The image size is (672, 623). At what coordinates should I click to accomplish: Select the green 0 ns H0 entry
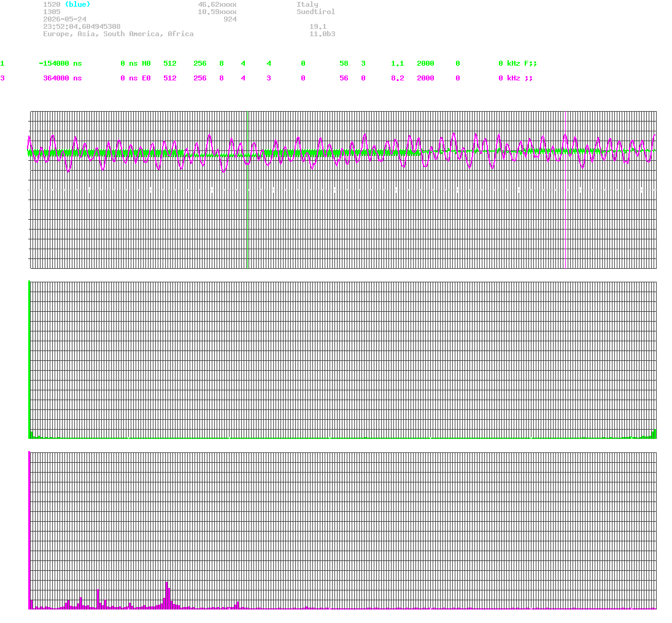[136, 63]
